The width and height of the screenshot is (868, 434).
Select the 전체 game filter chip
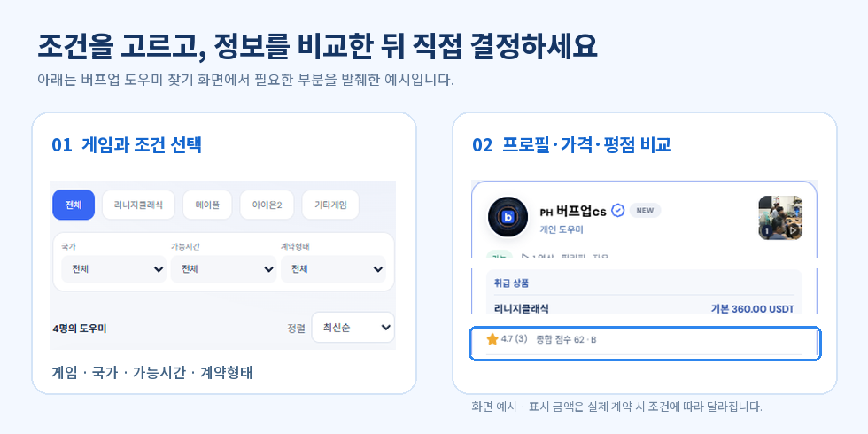click(74, 205)
